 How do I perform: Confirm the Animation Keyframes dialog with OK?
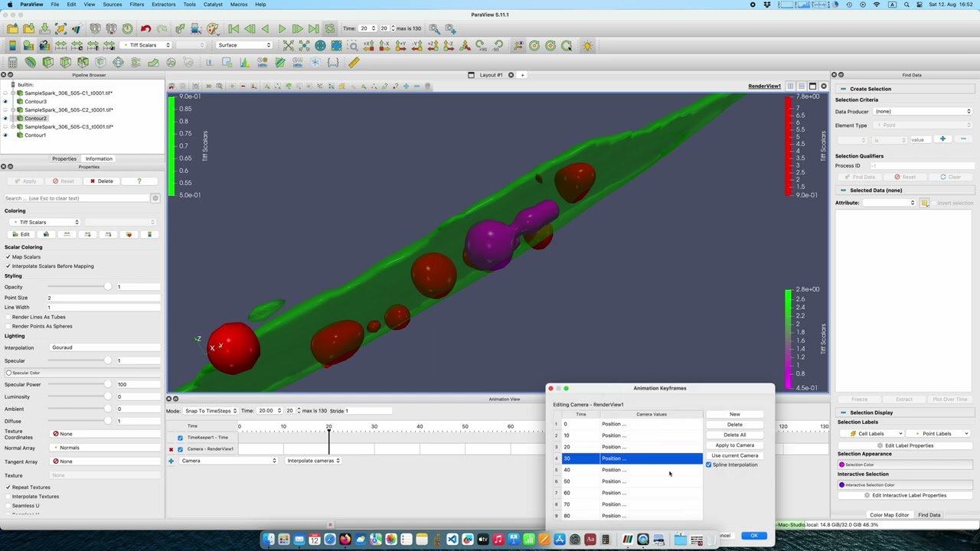coord(754,536)
